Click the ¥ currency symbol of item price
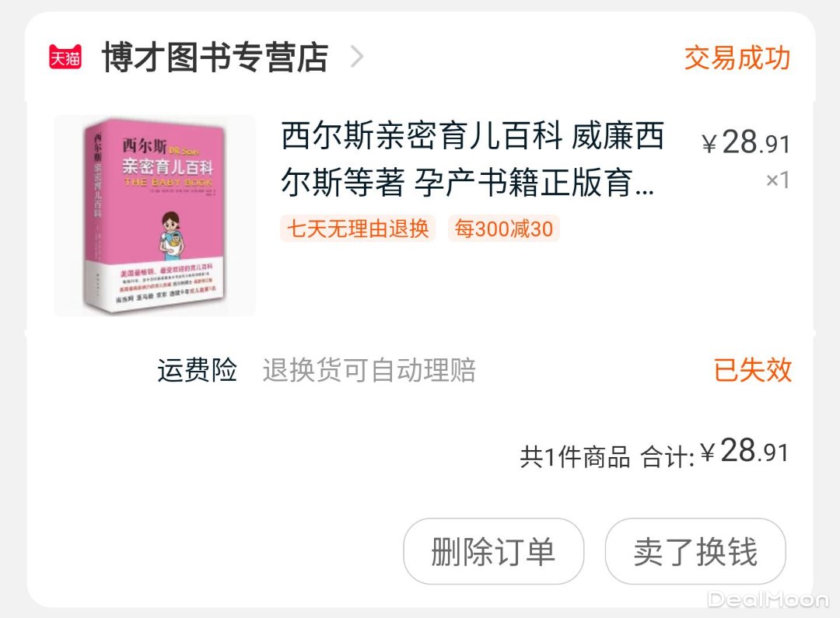 pos(709,144)
